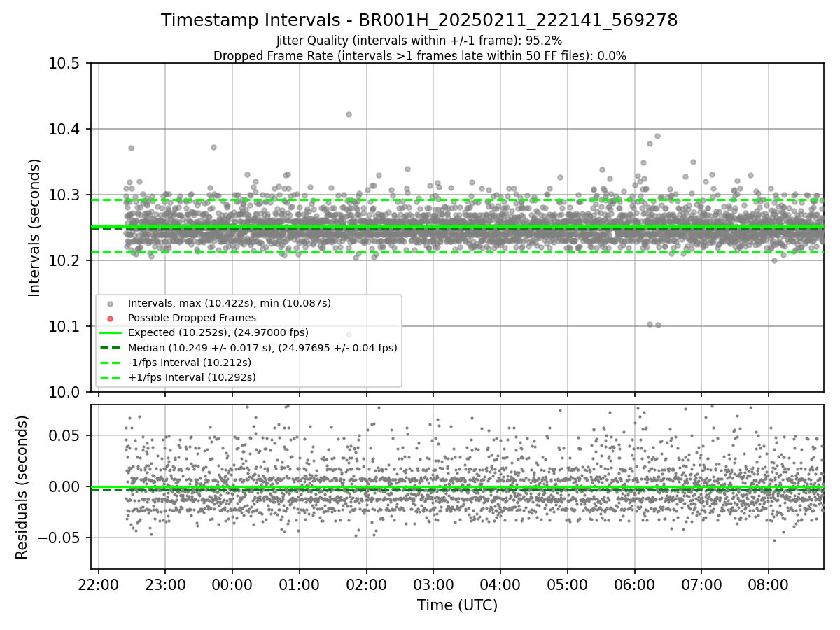Click the plot title "Timestamp Intervals - BR001H_20250211_222141_569278"
This screenshot has height=630, width=840.
[x=419, y=20]
